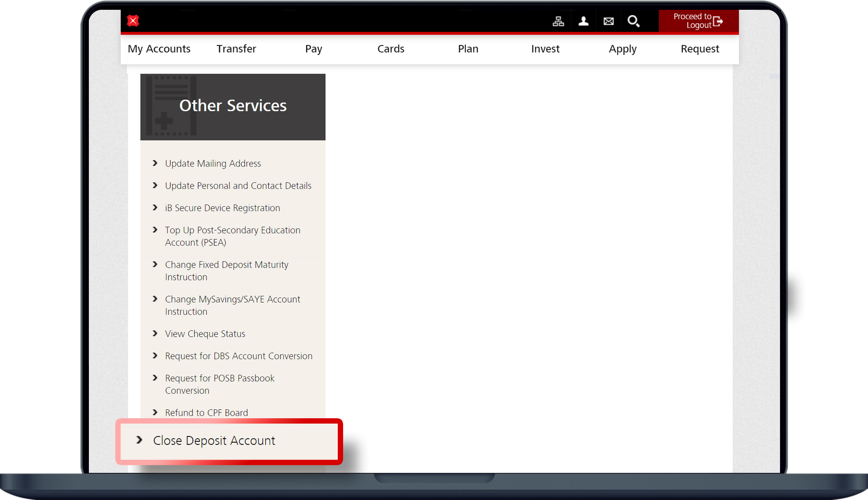This screenshot has height=500, width=868.
Task: Click Proceed to Logout button
Action: tap(698, 21)
